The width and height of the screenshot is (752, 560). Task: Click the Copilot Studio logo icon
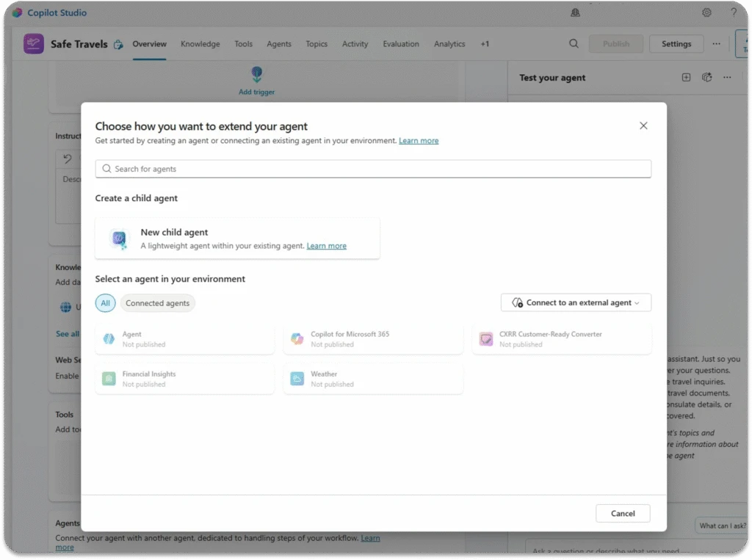(x=18, y=12)
